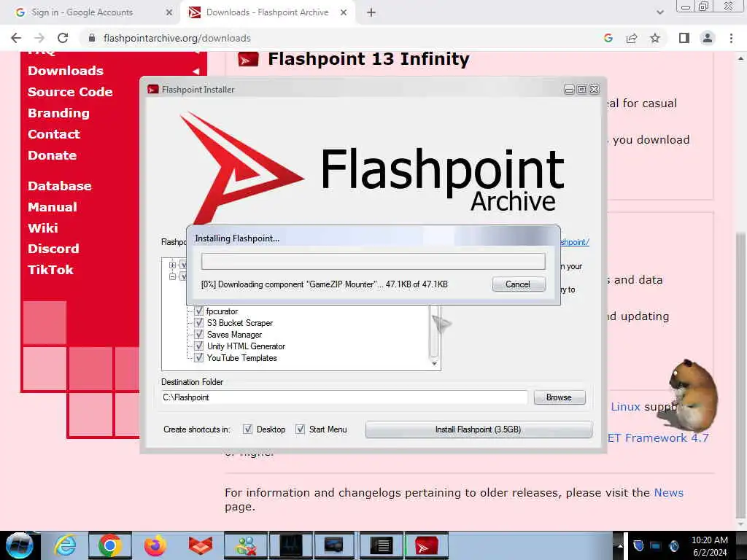This screenshot has width=747, height=560.
Task: Open the taskbar clock and date
Action: (x=710, y=545)
